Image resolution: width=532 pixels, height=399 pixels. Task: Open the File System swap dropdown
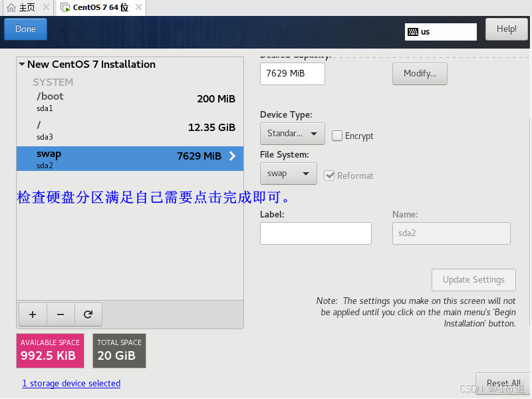tap(289, 174)
